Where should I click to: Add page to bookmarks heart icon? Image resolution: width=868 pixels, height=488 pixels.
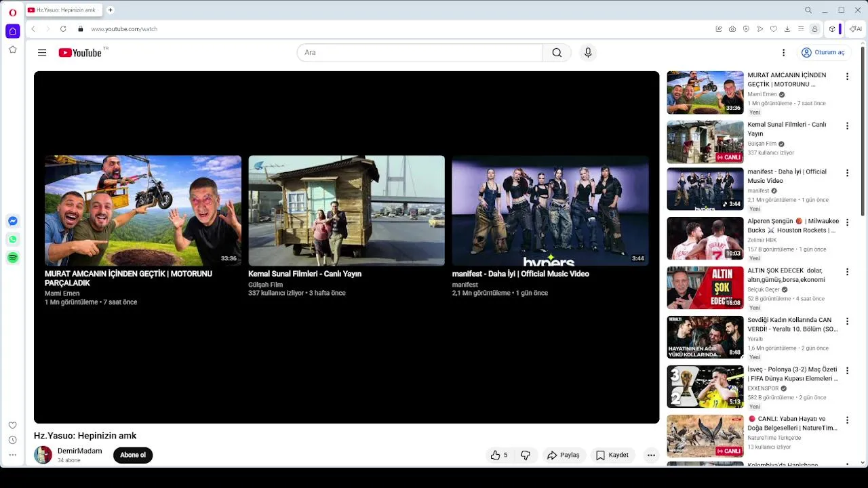[774, 29]
